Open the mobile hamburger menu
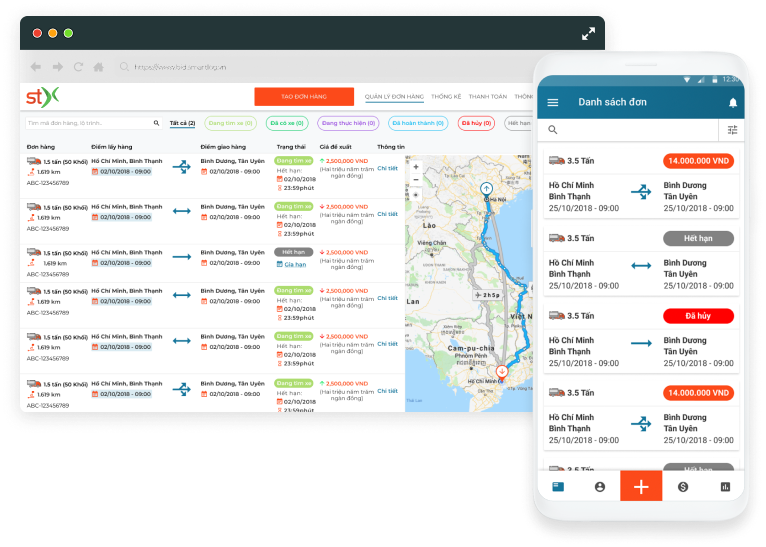 tap(553, 103)
